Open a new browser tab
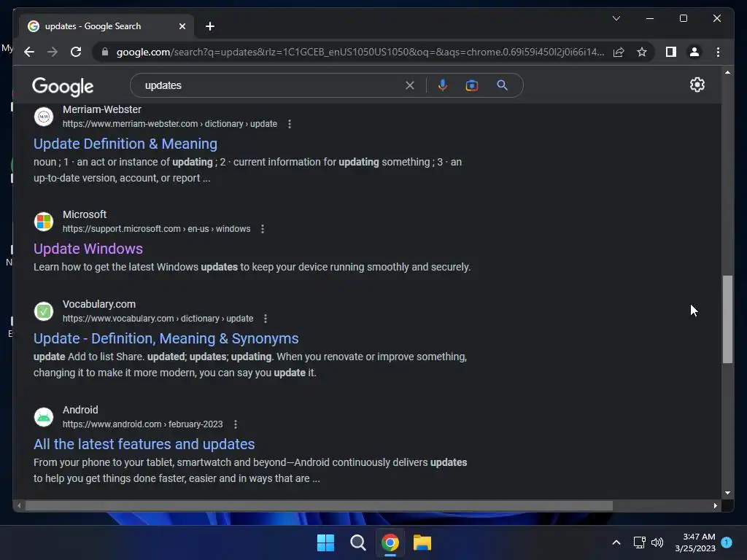 coord(210,26)
